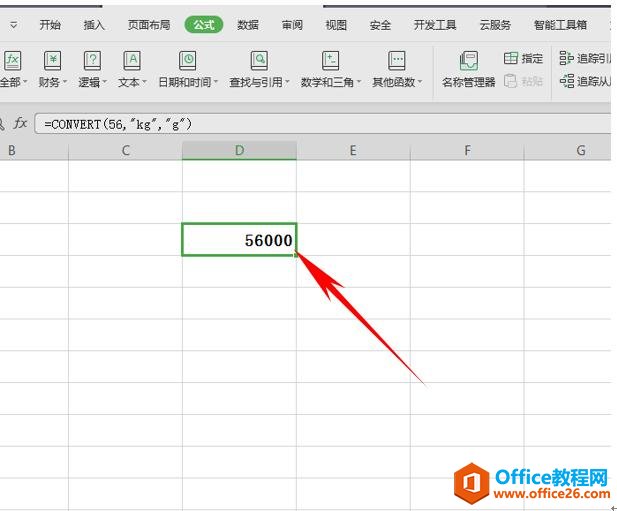
Task: Switch to the 开发工具 tab
Action: (x=435, y=25)
